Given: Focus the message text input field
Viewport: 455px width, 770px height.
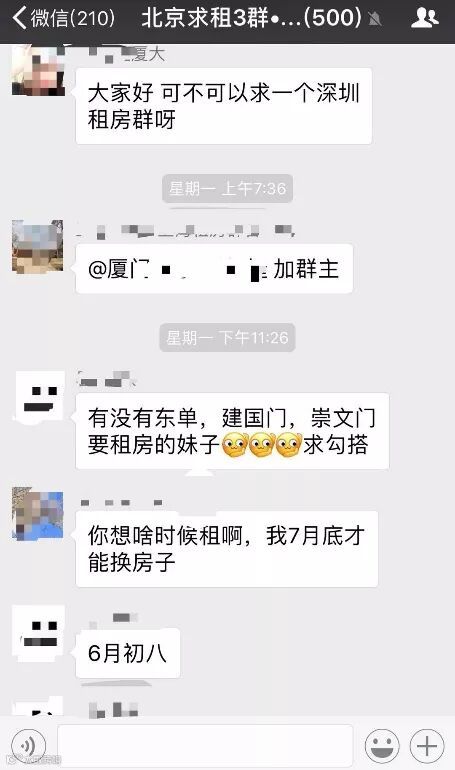Looking at the screenshot, I should pyautogui.click(x=205, y=745).
